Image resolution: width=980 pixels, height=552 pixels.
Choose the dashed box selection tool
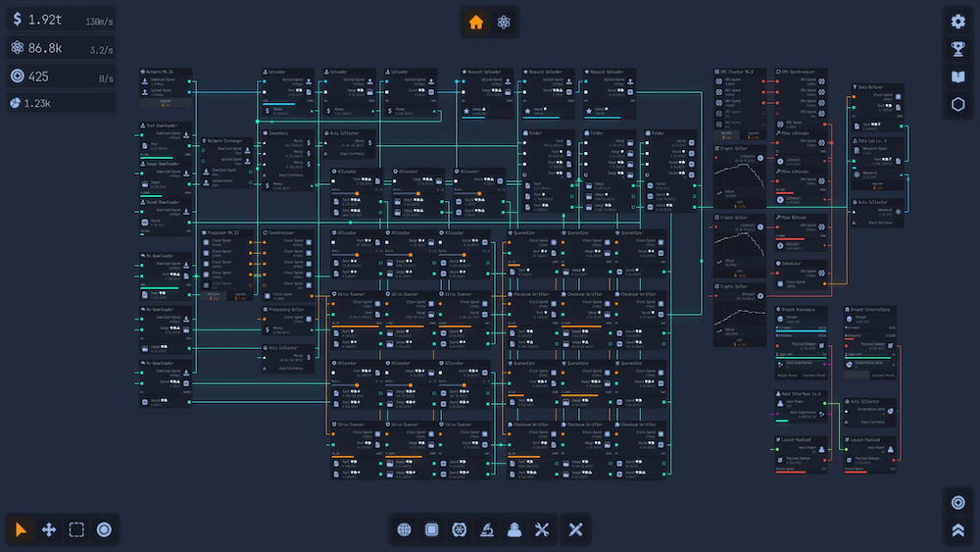pos(76,529)
